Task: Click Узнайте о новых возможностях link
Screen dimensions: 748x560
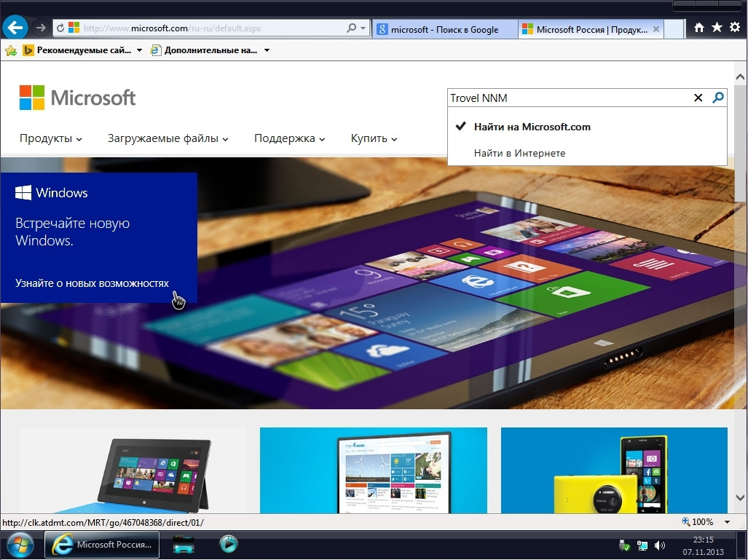Action: pyautogui.click(x=92, y=283)
